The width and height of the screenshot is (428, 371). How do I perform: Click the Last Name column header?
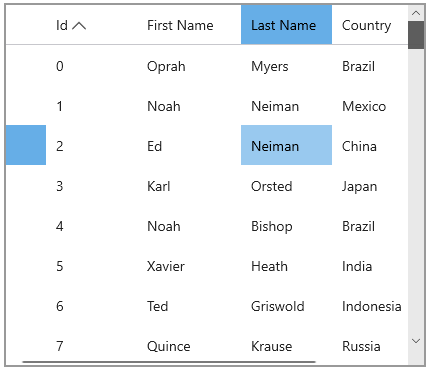click(286, 25)
